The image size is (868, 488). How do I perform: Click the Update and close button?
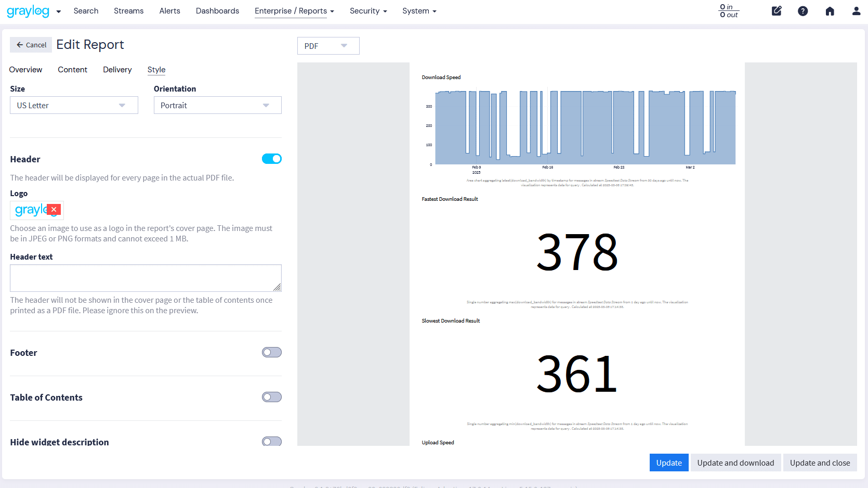[x=820, y=463]
